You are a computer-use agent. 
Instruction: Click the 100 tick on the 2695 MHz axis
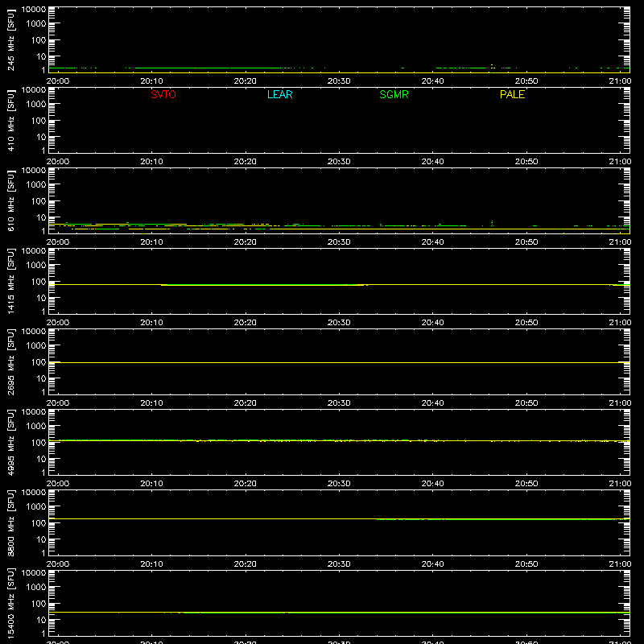pyautogui.click(x=39, y=362)
